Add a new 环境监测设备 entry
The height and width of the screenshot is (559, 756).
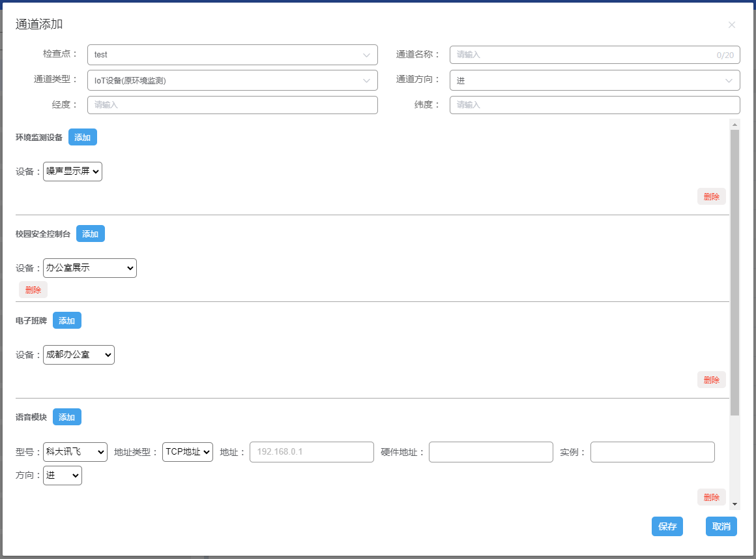point(82,138)
